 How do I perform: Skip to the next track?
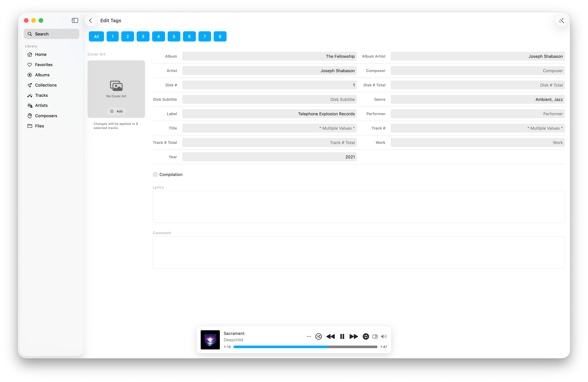[x=353, y=336]
